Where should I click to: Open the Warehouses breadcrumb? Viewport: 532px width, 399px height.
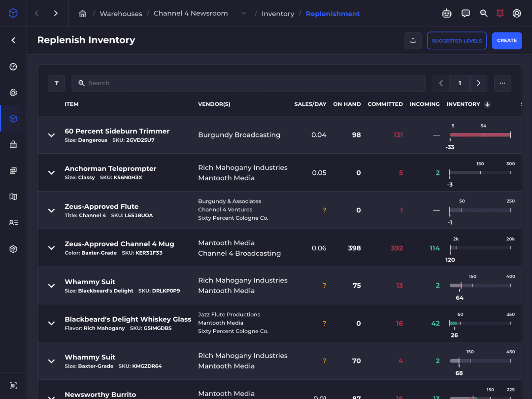[121, 14]
